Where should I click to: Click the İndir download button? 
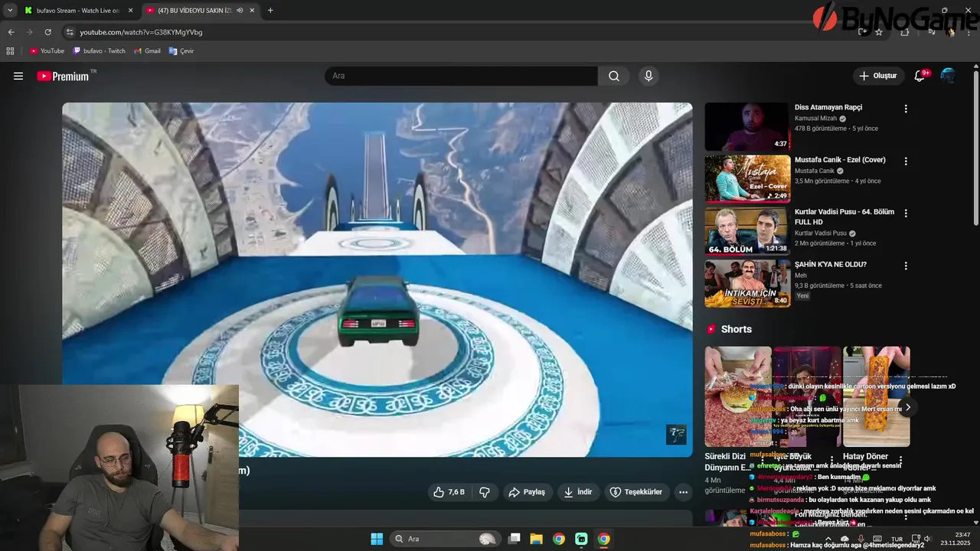[578, 492]
